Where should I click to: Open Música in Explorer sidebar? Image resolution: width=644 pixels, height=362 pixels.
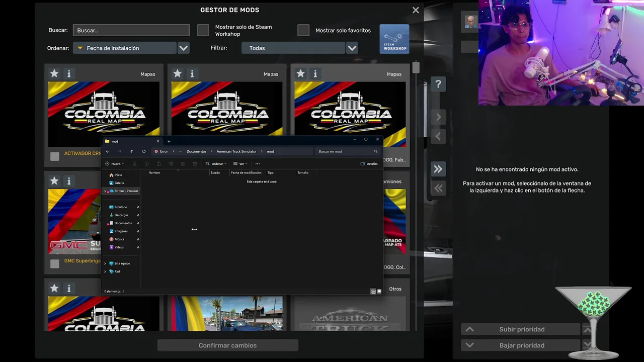[x=119, y=239]
